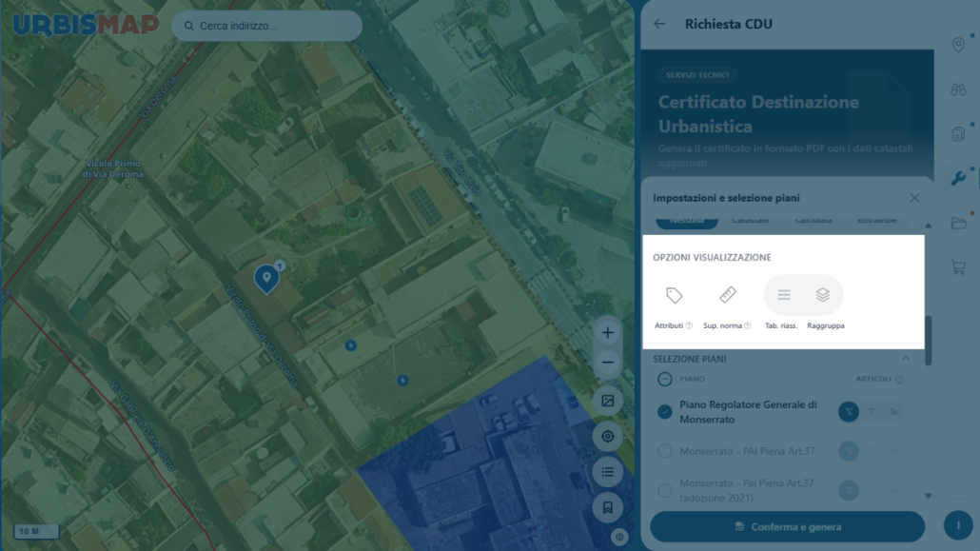Click Certificato Destinazione Urbanistica heading

[x=758, y=114]
